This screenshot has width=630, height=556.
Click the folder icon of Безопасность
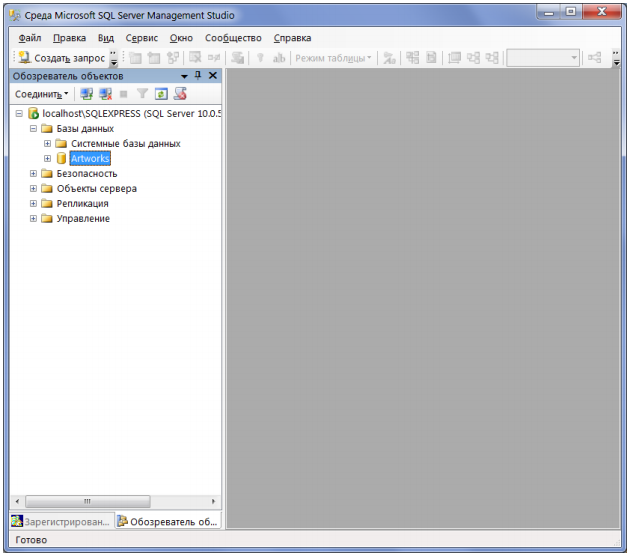pos(47,174)
